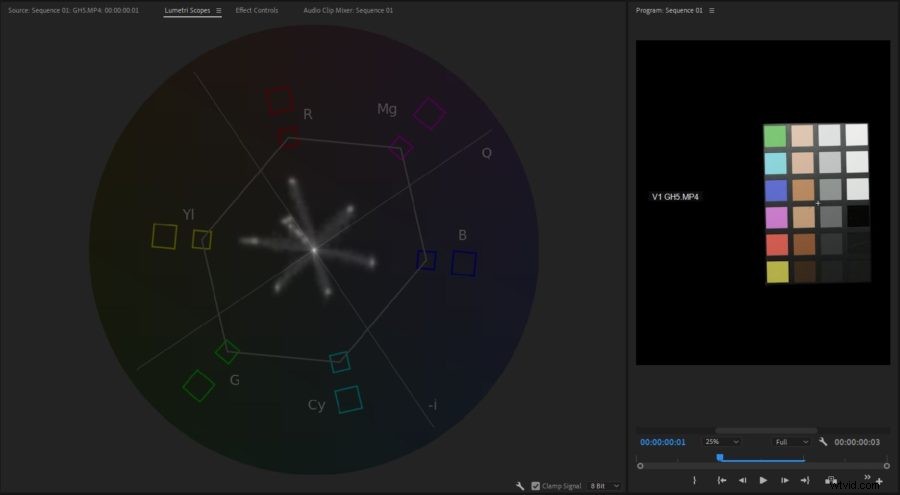Open the Lumetri Scopes wrench settings
Image resolution: width=900 pixels, height=495 pixels.
(520, 486)
